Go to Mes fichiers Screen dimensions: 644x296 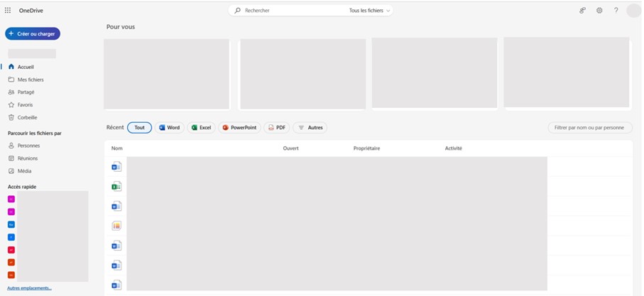30,80
